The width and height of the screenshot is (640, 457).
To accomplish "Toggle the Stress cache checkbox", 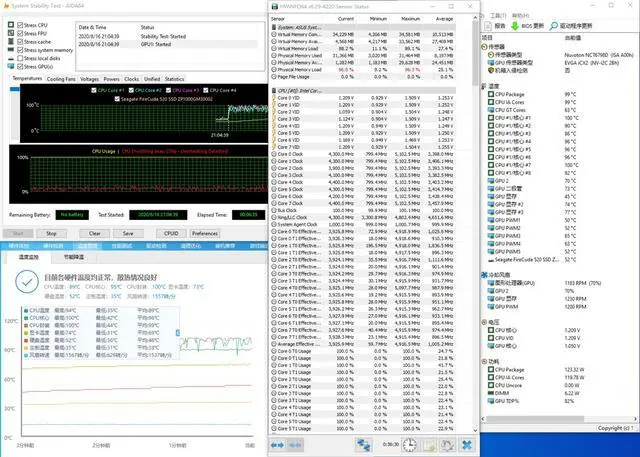I will pyautogui.click(x=20, y=42).
